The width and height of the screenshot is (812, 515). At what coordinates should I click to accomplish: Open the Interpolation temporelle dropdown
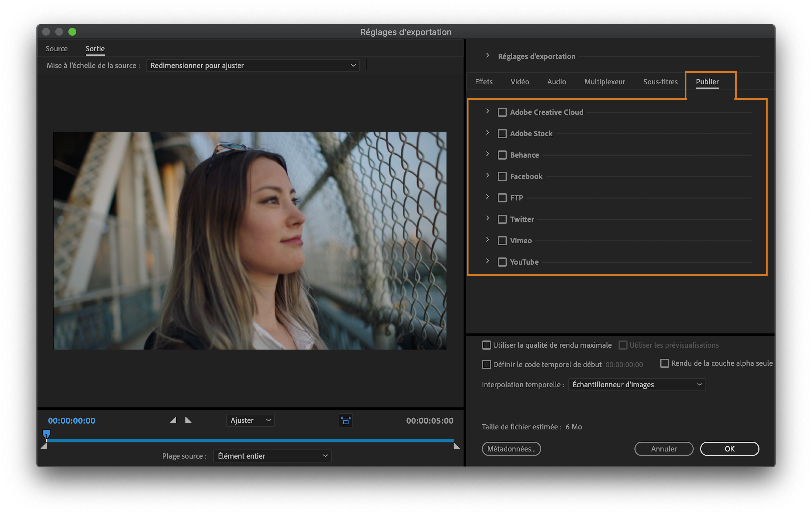(637, 385)
